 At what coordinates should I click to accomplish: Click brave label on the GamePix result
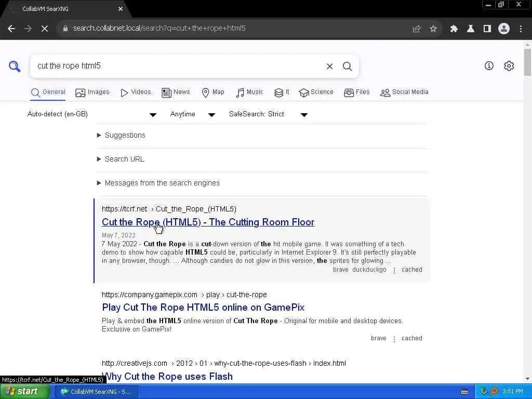pos(379,338)
